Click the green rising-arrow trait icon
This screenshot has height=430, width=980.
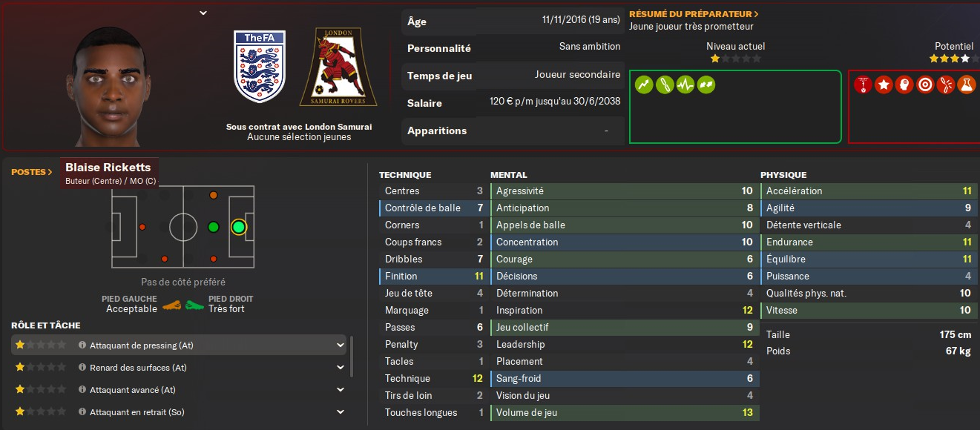[x=643, y=85]
